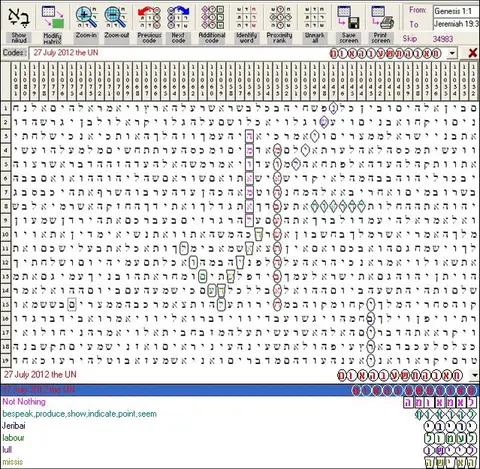Viewport: 480px width, 469px height.
Task: Click row number 1 header in matrix
Action: [x=5, y=108]
